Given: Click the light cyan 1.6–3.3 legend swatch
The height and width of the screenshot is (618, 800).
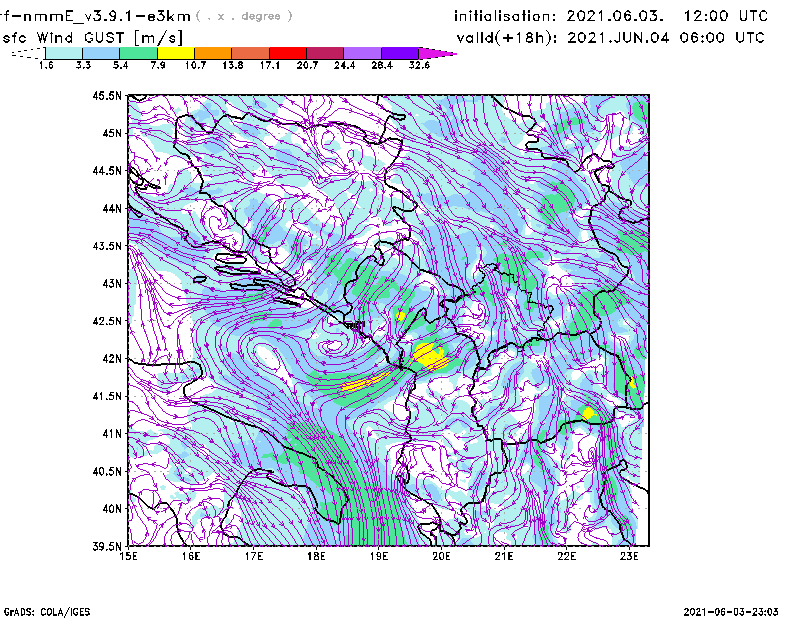Looking at the screenshot, I should point(64,53).
